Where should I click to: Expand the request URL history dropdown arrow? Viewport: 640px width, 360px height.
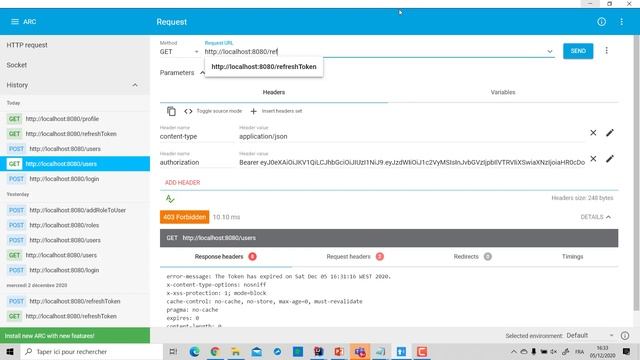[549, 51]
